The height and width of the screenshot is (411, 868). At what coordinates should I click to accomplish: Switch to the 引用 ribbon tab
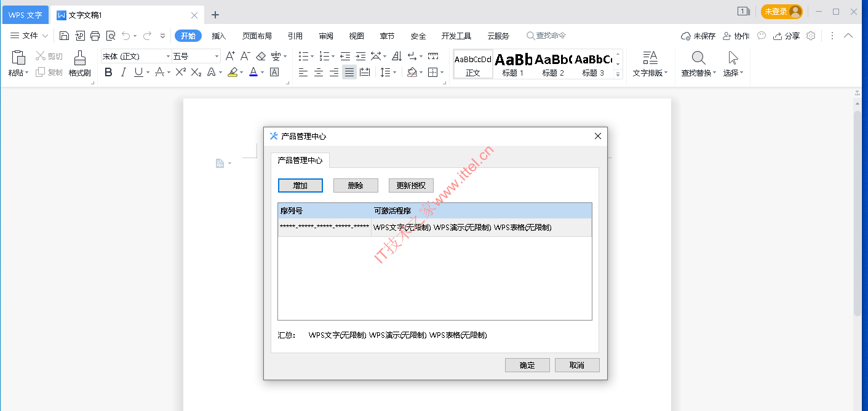(x=295, y=36)
